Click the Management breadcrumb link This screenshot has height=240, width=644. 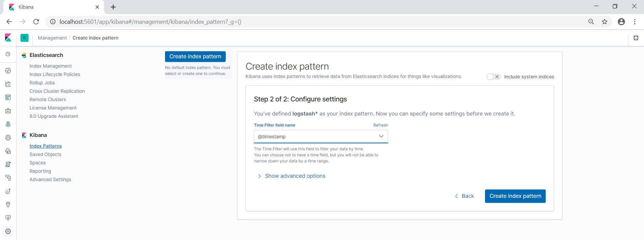click(x=52, y=38)
